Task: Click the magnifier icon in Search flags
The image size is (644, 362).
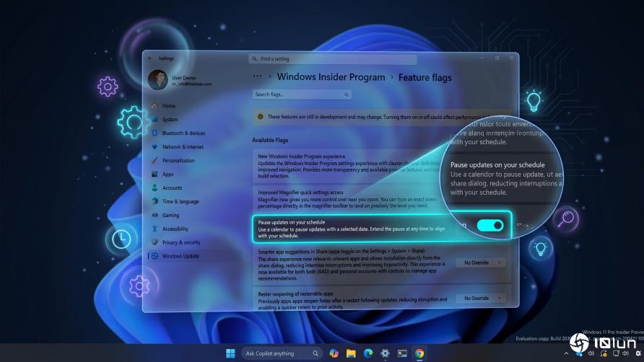Action: pos(347,94)
